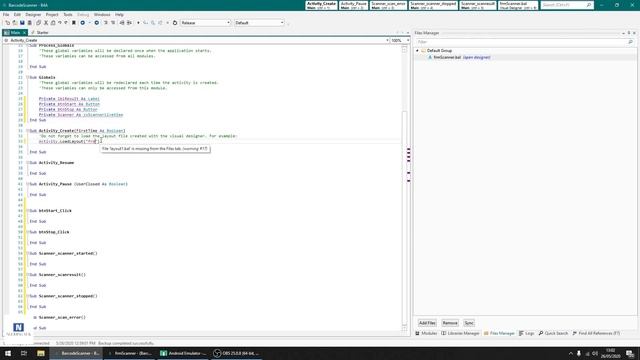The height and width of the screenshot is (360, 640).
Task: Click the split editor icon above scrollbar
Action: tap(404, 49)
